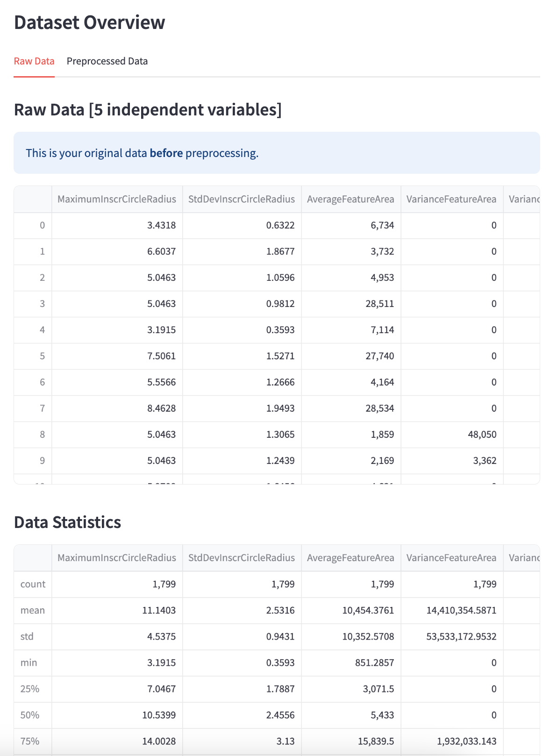Select cell 3.1915 in row 4
The height and width of the screenshot is (756, 557).
click(x=117, y=330)
